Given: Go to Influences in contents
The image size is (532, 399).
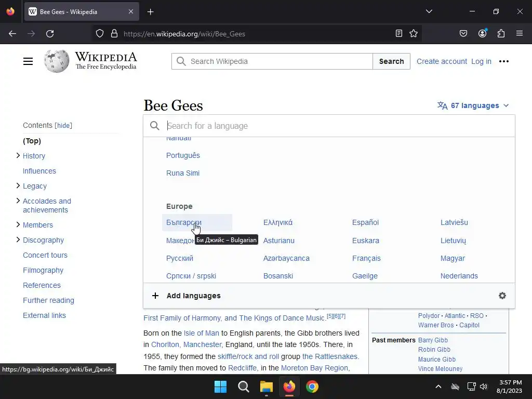Looking at the screenshot, I should 39,171.
